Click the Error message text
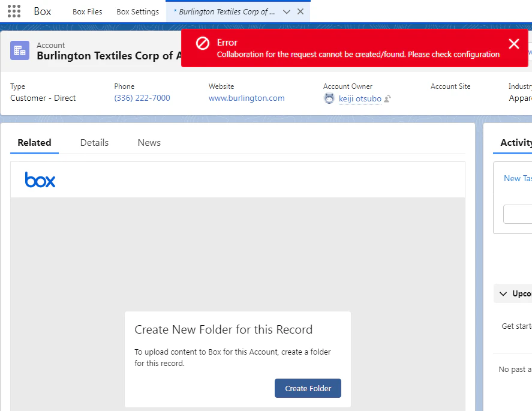The height and width of the screenshot is (411, 532). pos(358,55)
